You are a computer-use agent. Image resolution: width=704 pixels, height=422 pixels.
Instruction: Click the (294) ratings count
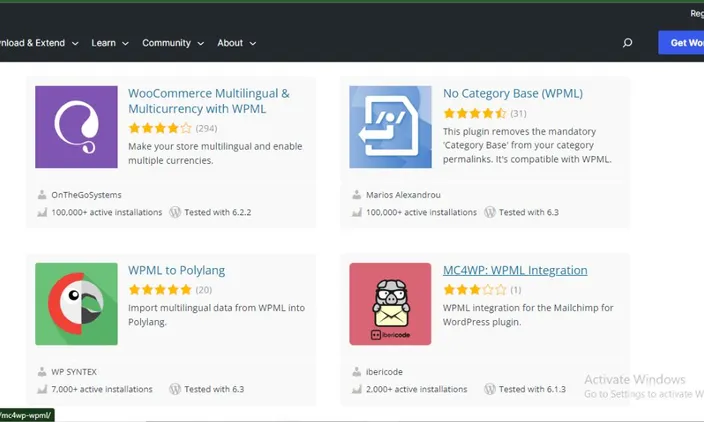207,128
